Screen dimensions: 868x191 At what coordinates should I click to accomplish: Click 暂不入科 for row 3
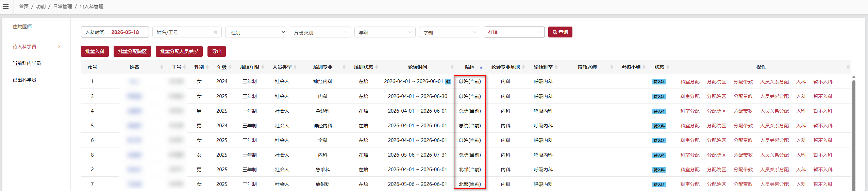pos(823,96)
